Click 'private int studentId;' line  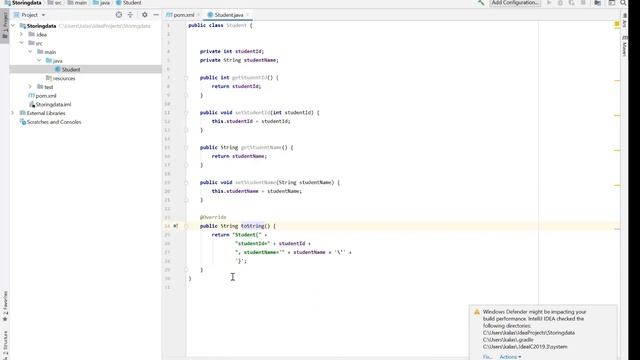(232, 51)
